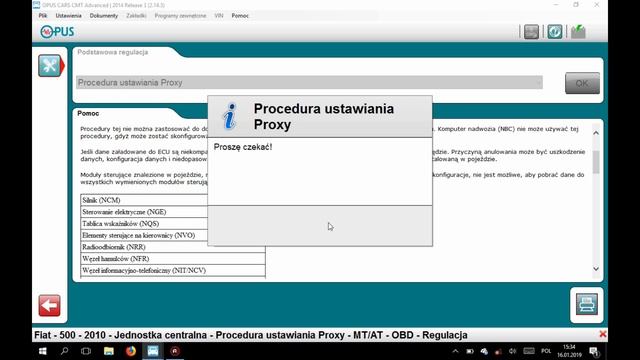Open the Windows Start menu
640x360 pixels.
[42, 351]
